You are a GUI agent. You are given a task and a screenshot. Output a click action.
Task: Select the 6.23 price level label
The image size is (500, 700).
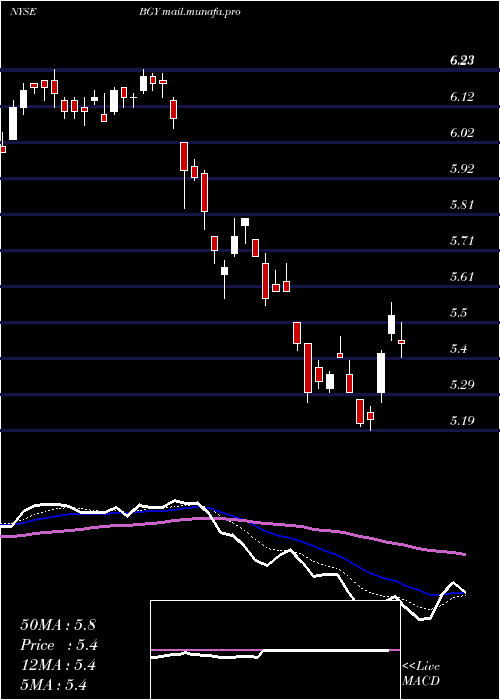point(462,61)
